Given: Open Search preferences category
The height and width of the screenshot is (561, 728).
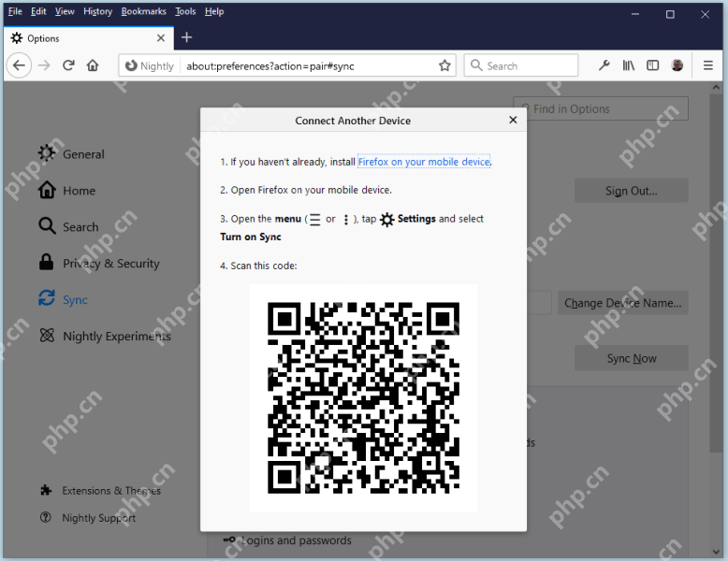Looking at the screenshot, I should click(68, 226).
